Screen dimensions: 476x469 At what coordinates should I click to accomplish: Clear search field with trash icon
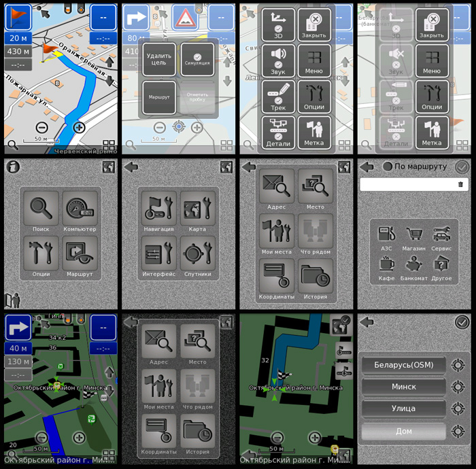coord(460,184)
